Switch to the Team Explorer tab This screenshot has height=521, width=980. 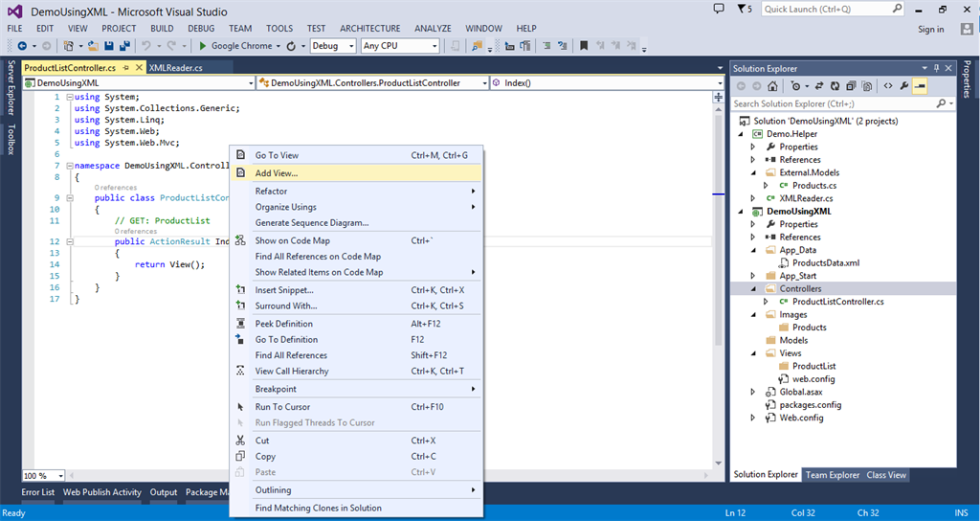tap(832, 475)
